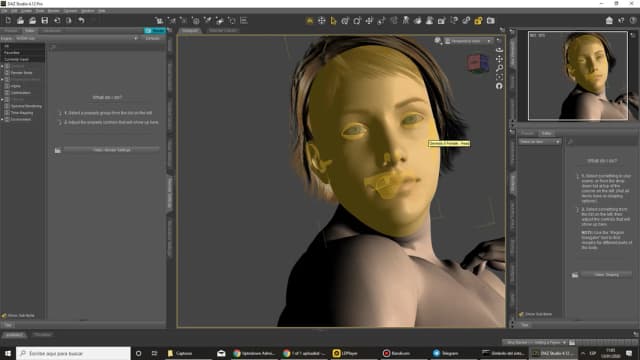Click the view cube in the viewport

478,63
